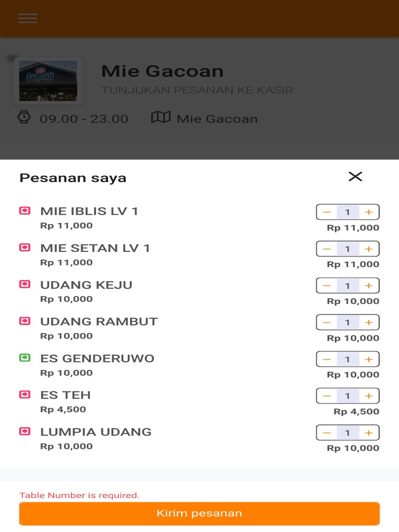Open the hamburger menu
The width and height of the screenshot is (399, 532).
click(28, 18)
